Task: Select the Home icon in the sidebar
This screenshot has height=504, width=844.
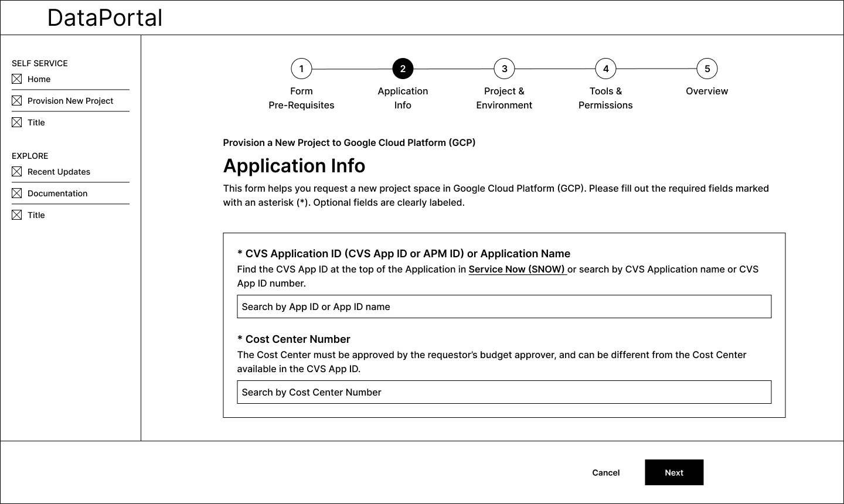Action: point(16,78)
